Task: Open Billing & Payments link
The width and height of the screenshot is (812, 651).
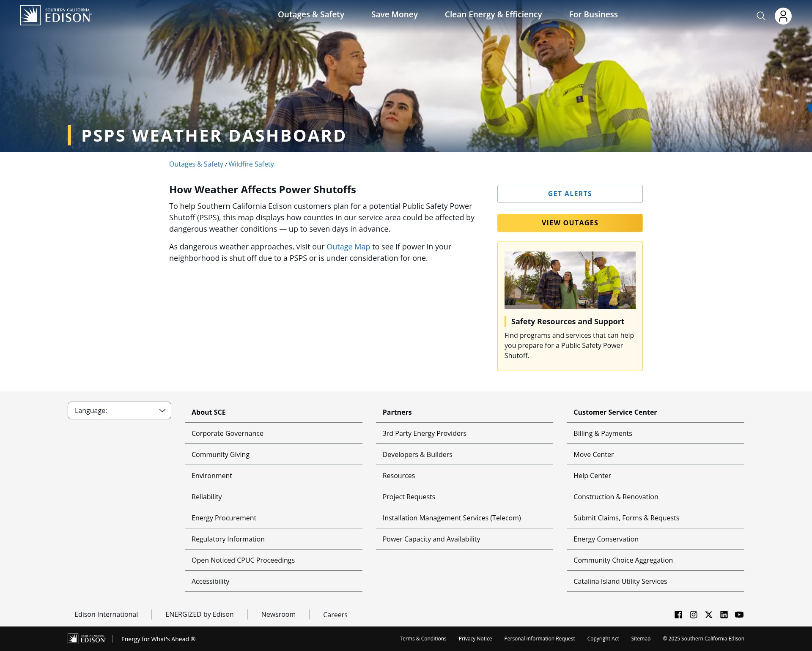Action: click(x=602, y=433)
